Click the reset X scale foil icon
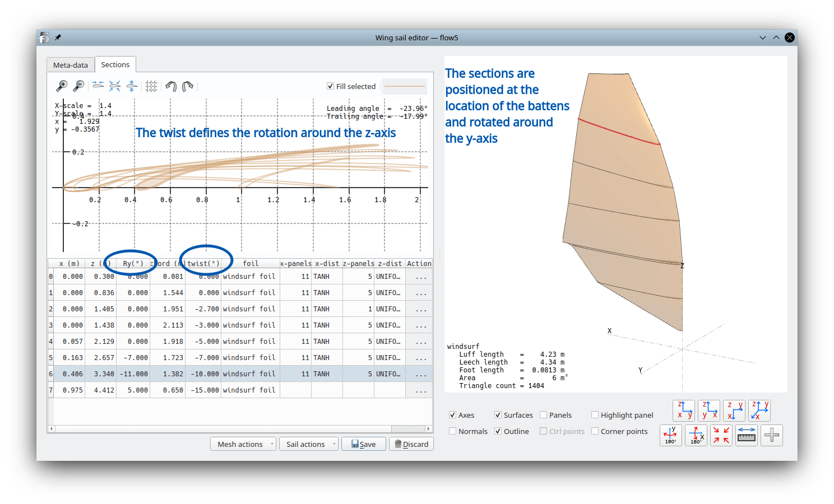 98,86
